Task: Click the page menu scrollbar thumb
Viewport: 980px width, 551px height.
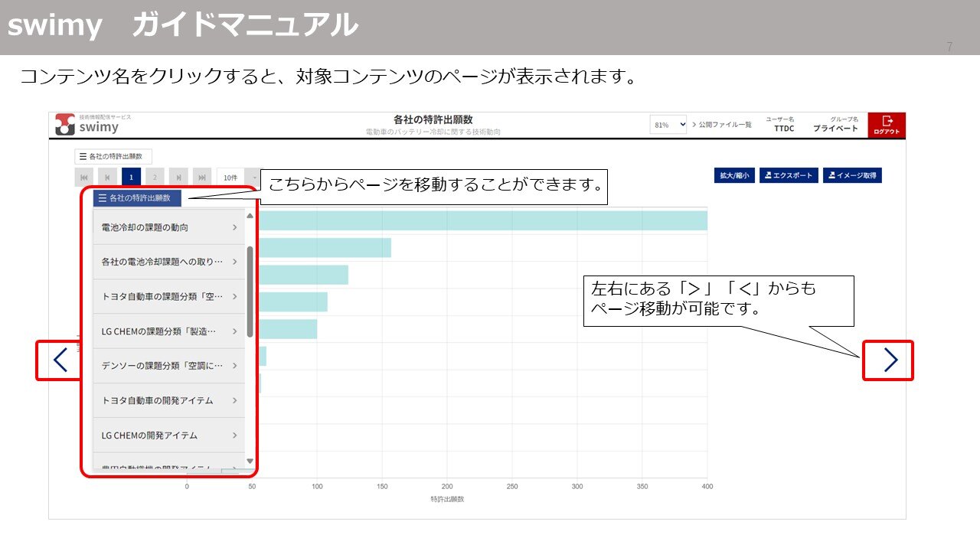Action: pos(250,292)
